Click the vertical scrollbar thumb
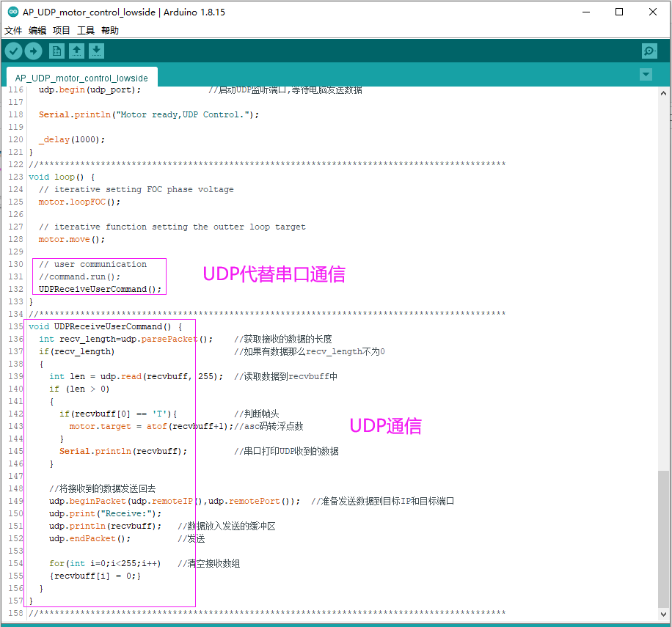 click(x=663, y=539)
